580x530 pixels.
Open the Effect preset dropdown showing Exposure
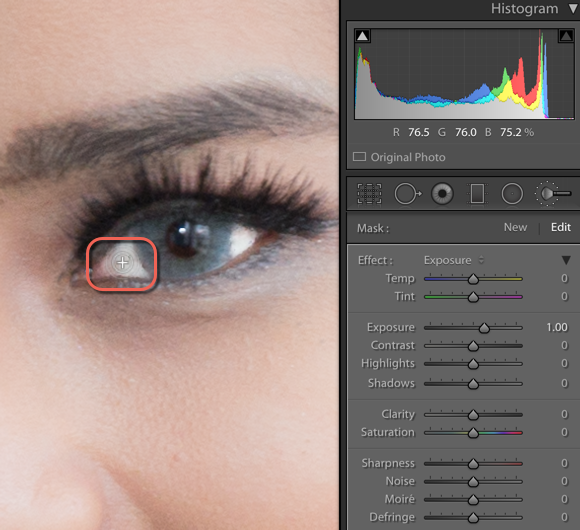453,260
